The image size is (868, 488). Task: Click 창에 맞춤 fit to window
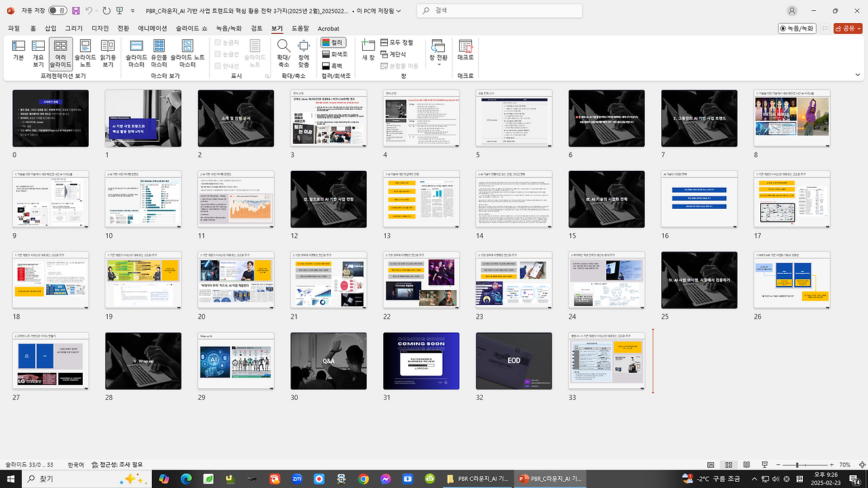[x=304, y=52]
